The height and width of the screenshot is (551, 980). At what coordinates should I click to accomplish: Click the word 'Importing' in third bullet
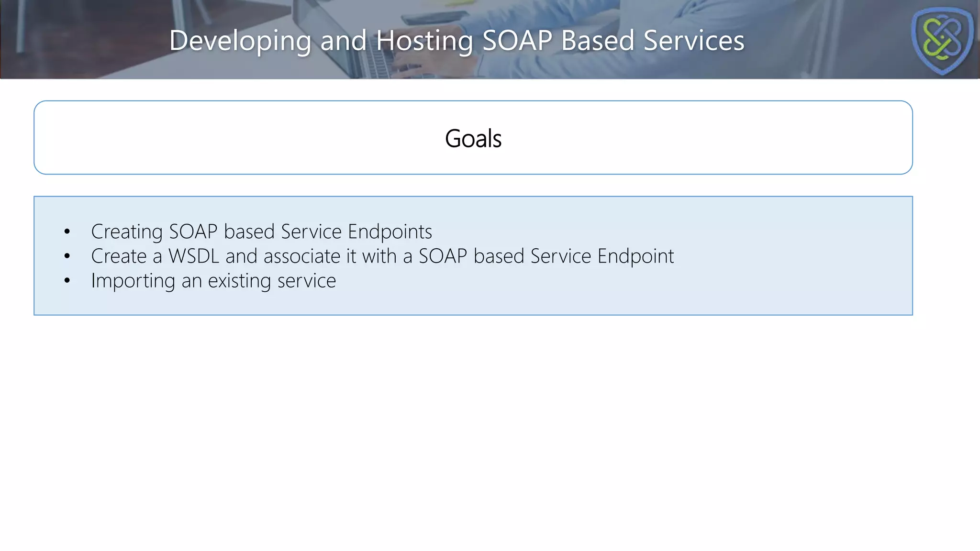pos(133,281)
